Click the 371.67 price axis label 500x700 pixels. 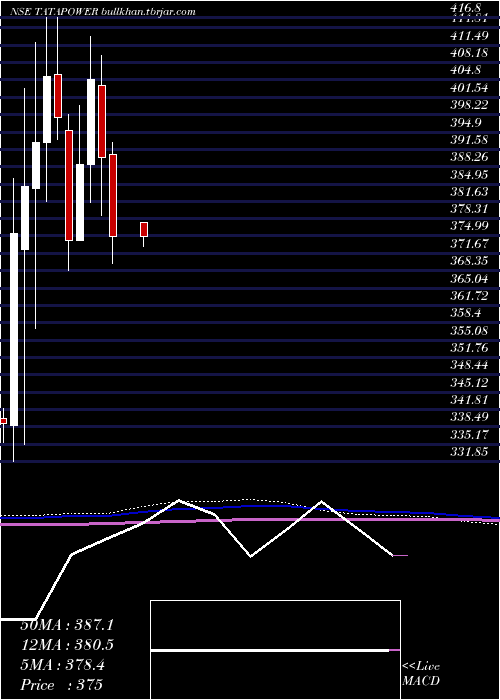(469, 244)
